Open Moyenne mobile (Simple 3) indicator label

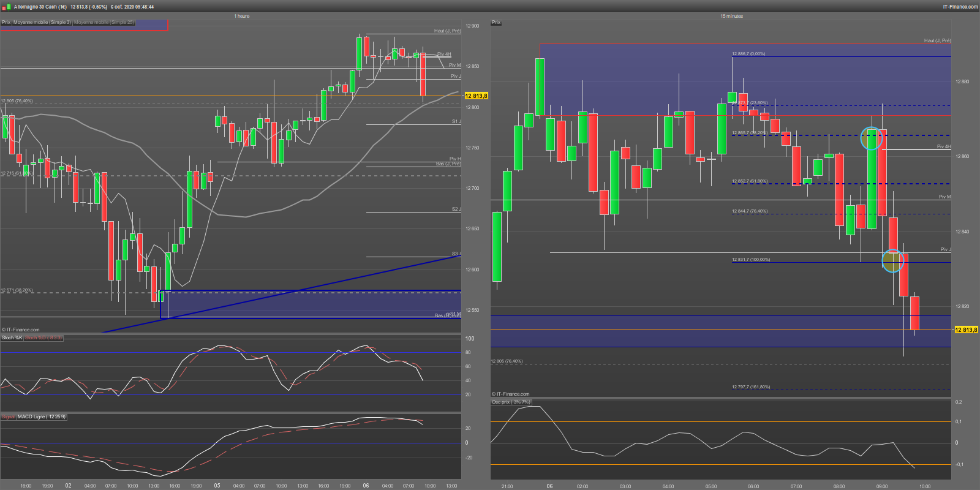[42, 22]
